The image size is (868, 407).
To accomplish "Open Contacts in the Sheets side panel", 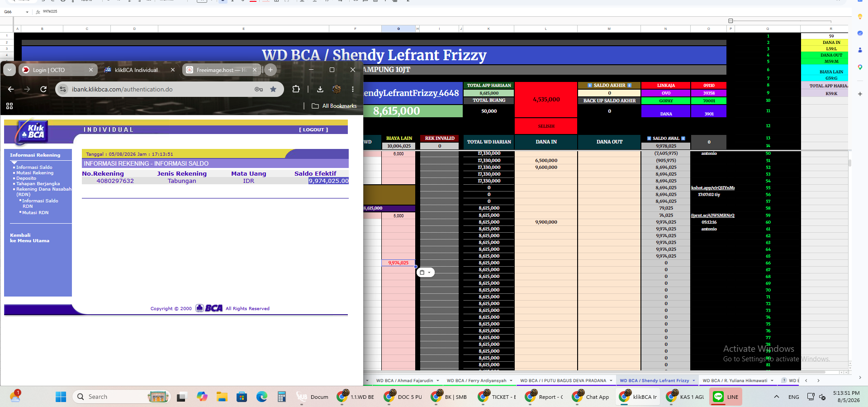I will (x=860, y=50).
